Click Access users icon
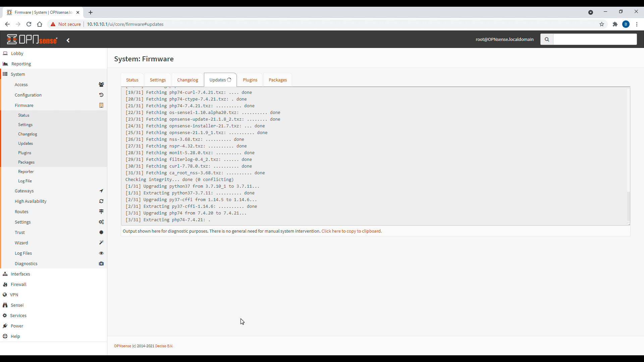The image size is (644, 362). [101, 85]
